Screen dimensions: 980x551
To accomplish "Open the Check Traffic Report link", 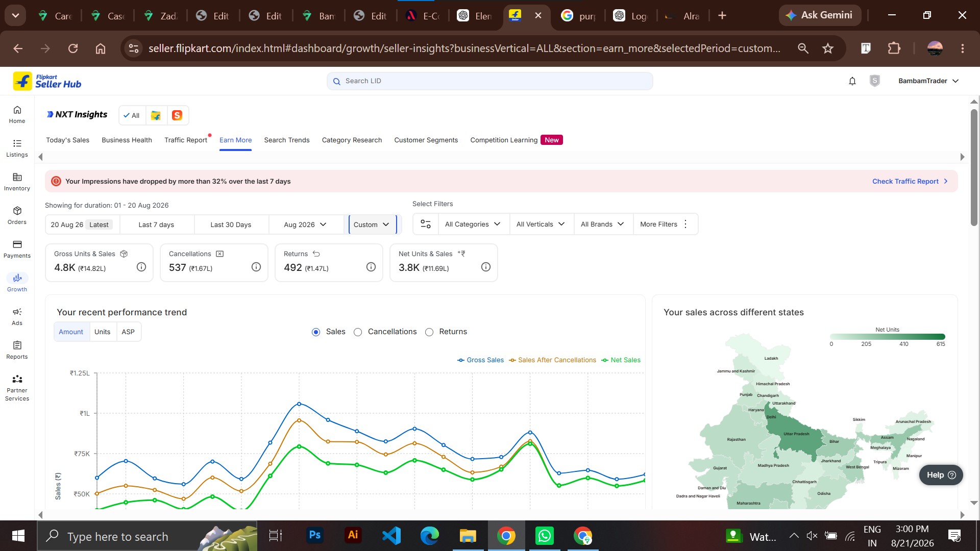I will [910, 181].
